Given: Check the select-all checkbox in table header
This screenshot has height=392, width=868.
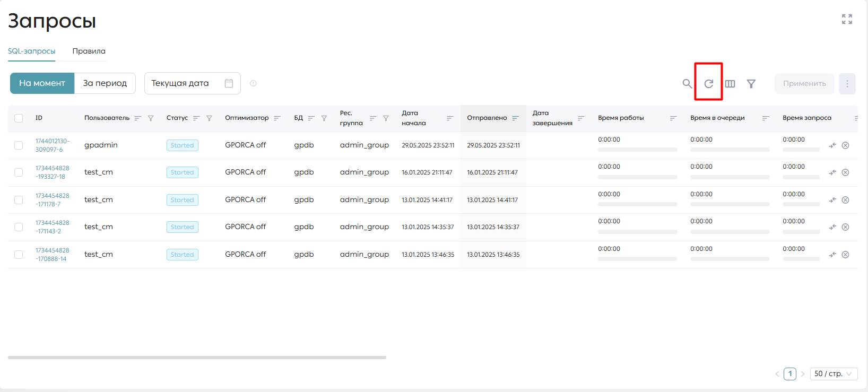Looking at the screenshot, I should coord(19,118).
